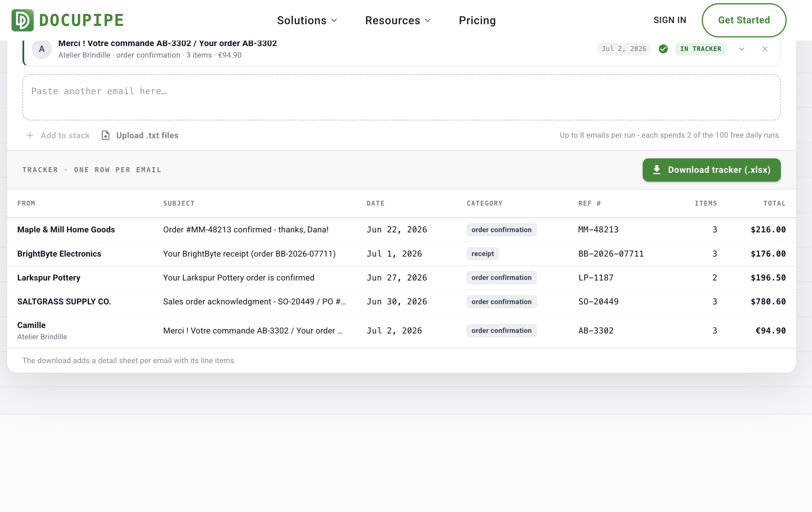Click the Sales order acknowledgment SO-20449 subject
The image size is (812, 512).
(254, 301)
